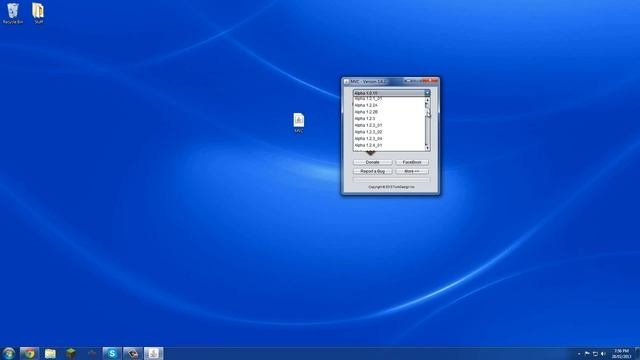This screenshot has width=640, height=360.
Task: Open the paint tool icon in taskbar
Action: click(x=133, y=353)
